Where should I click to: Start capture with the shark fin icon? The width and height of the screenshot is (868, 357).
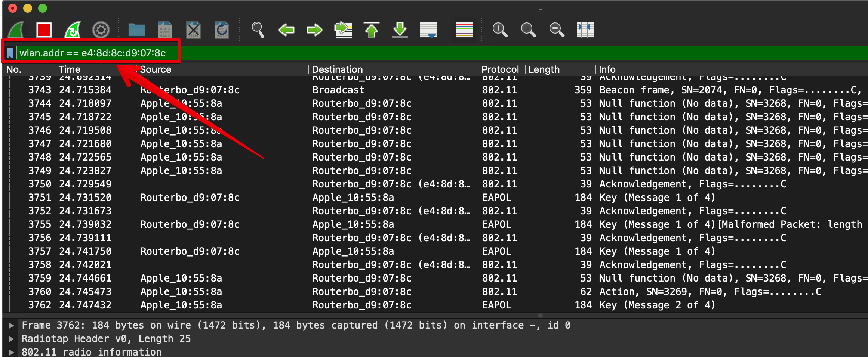(x=16, y=30)
